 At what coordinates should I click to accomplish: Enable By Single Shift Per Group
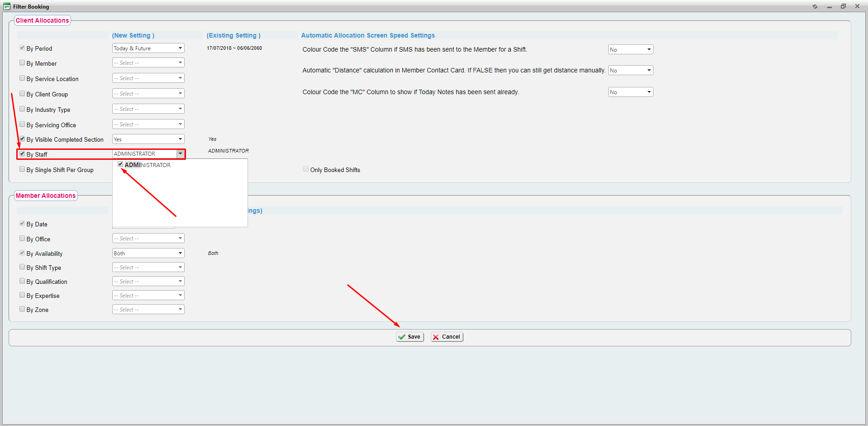[x=22, y=169]
